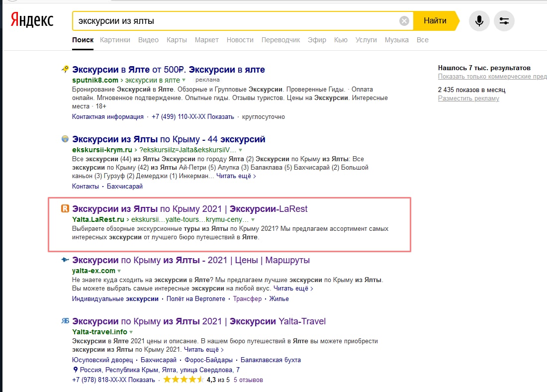Click 'экскурсии в ялте' breadcrumb of sputnik8
Viewport: 547px width, 392px height.
(153, 80)
